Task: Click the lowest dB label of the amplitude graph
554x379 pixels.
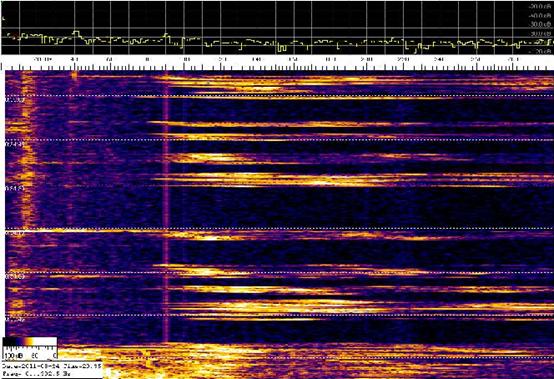Action: point(542,52)
